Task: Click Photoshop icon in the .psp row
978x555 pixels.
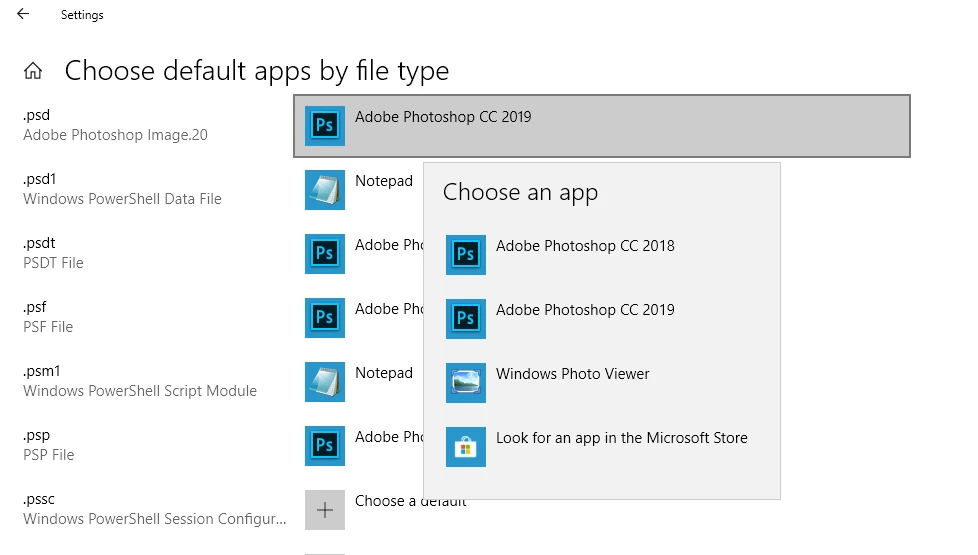Action: (x=325, y=446)
